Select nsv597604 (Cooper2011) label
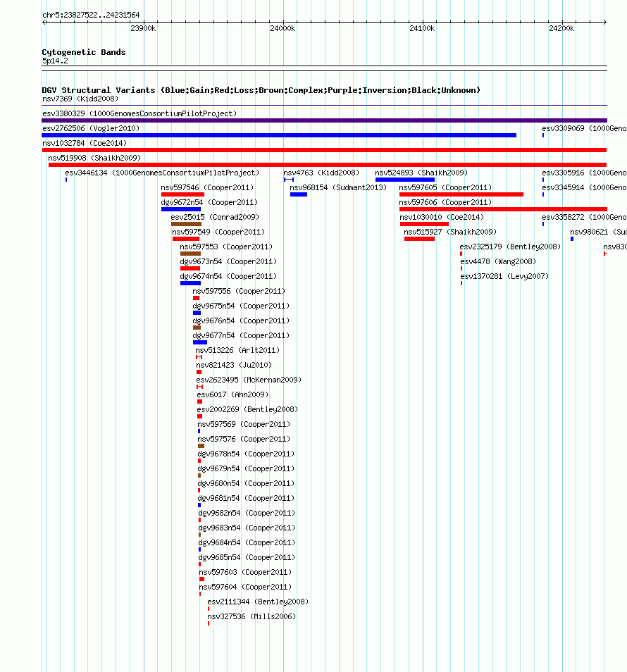 click(245, 587)
